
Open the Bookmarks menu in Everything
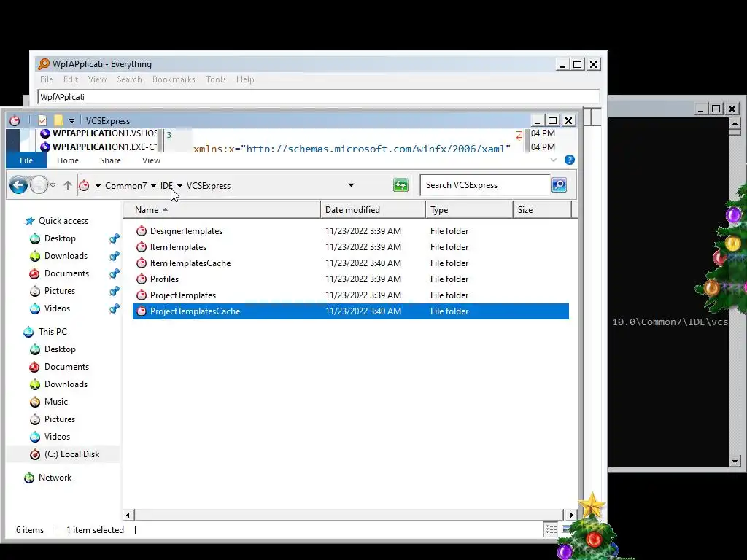174,79
